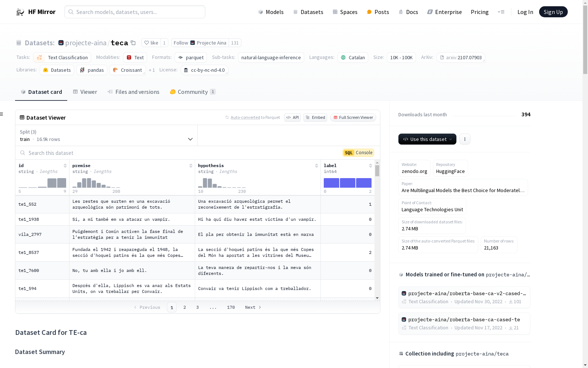The width and height of the screenshot is (588, 368).
Task: Click the cc-by-nc-nd-4.0 license tag
Action: pos(204,70)
